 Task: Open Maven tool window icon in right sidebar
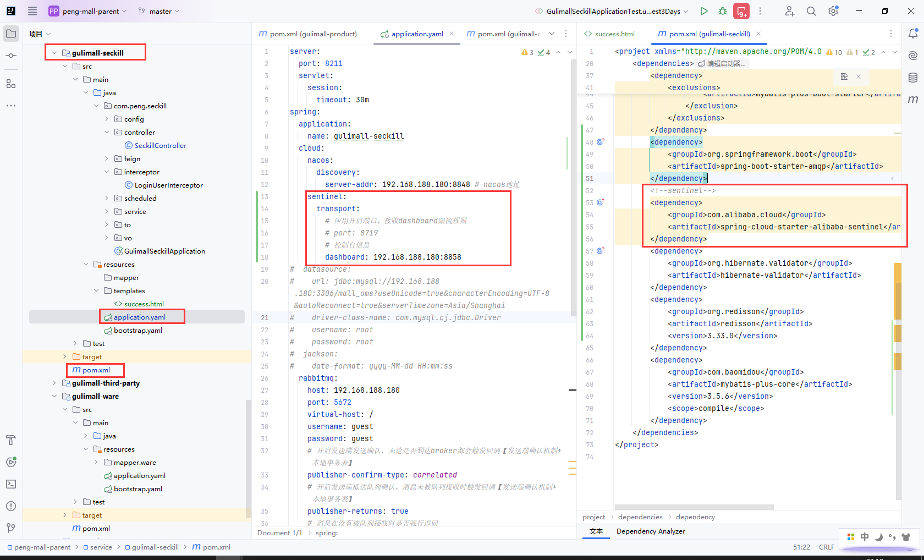tap(913, 100)
